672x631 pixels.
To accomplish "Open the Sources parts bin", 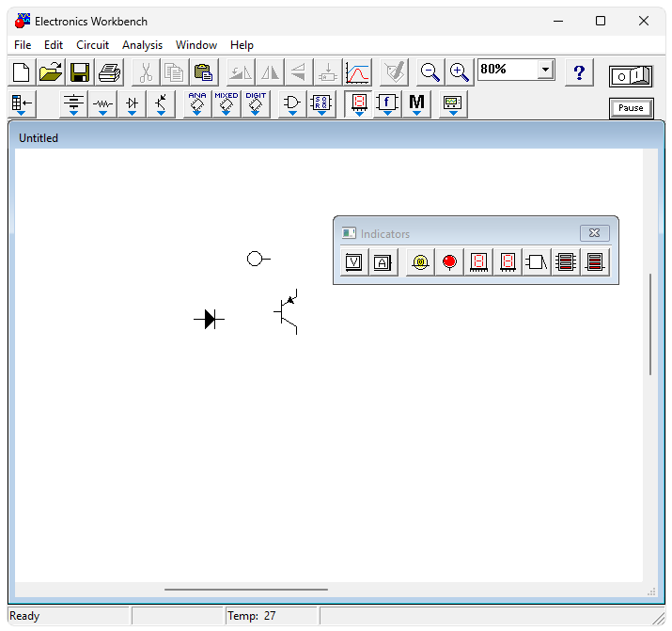I will pos(73,103).
